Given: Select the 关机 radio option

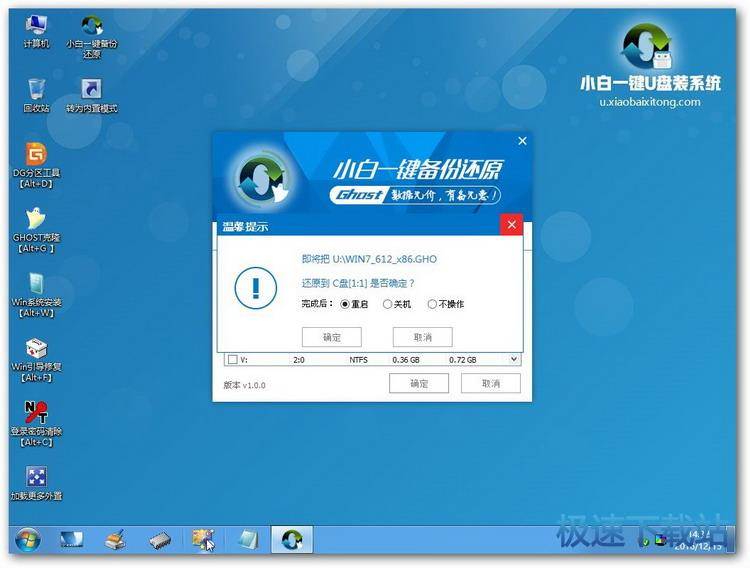Looking at the screenshot, I should click(397, 304).
